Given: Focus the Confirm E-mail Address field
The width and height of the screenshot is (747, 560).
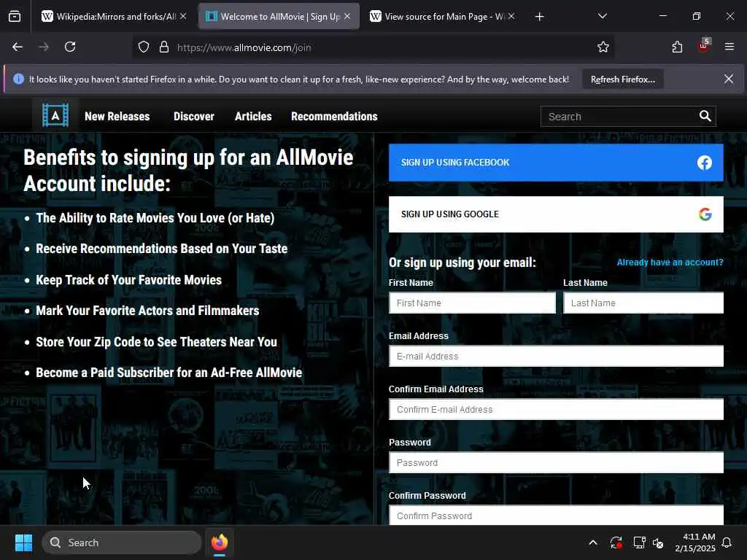Looking at the screenshot, I should click(x=556, y=410).
